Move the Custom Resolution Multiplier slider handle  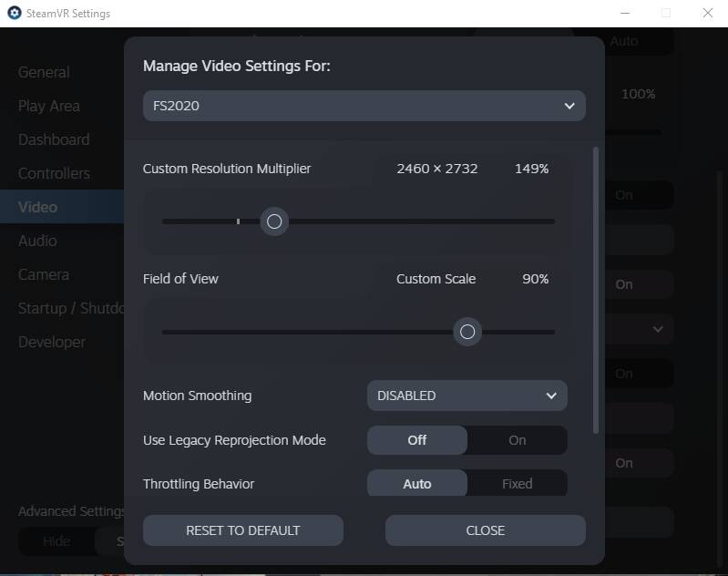(274, 221)
